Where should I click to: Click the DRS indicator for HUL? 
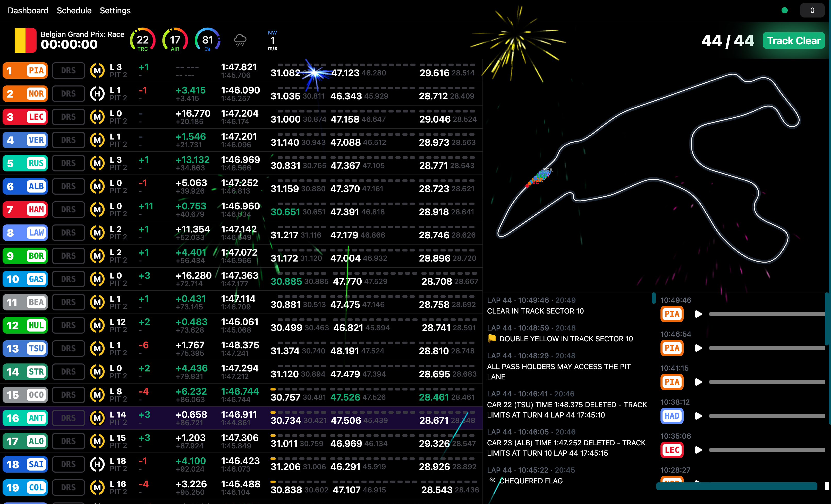[x=69, y=325]
